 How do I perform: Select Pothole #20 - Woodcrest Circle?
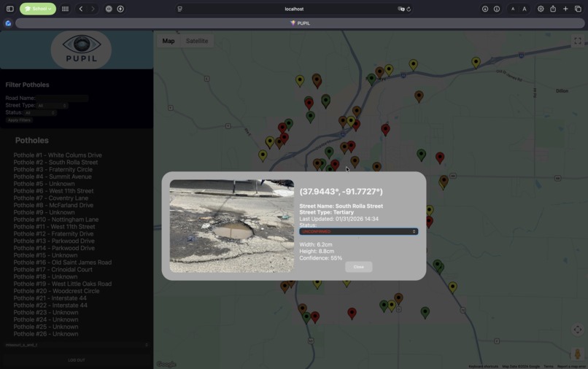click(57, 291)
